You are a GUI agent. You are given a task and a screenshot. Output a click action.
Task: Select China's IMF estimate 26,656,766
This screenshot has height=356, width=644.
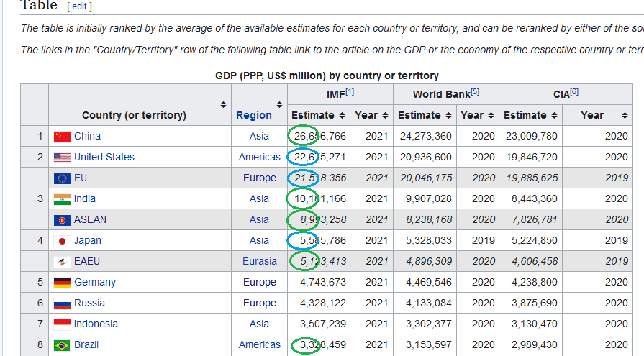(x=320, y=136)
